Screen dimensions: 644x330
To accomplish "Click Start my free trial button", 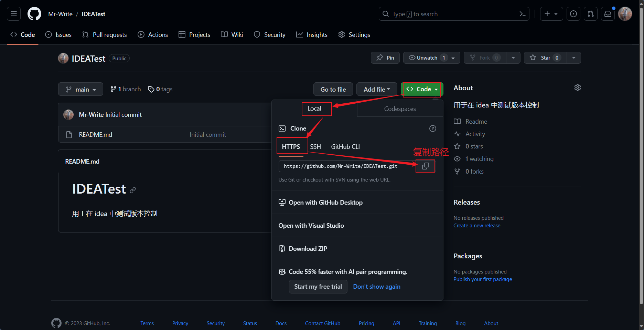I will tap(318, 287).
